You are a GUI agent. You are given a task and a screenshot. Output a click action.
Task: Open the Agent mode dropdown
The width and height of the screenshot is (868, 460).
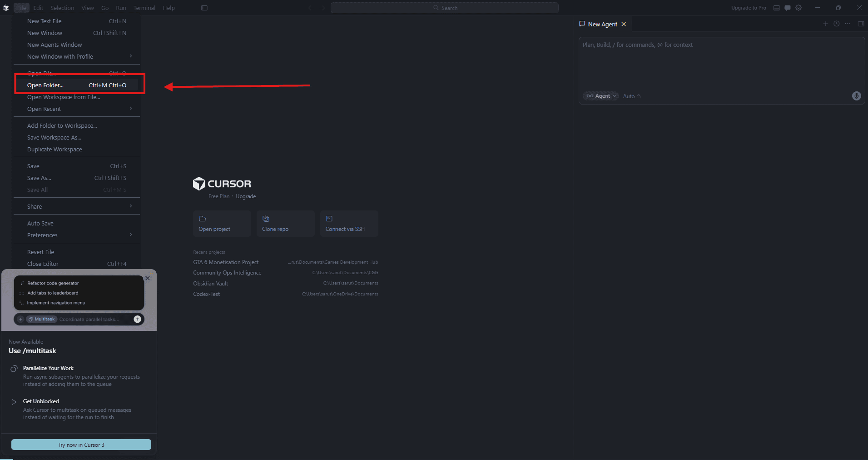(601, 96)
